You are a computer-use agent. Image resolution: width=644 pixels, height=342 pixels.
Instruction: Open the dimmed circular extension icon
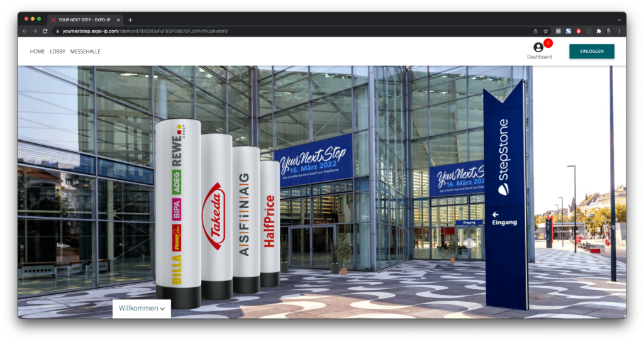pos(589,31)
